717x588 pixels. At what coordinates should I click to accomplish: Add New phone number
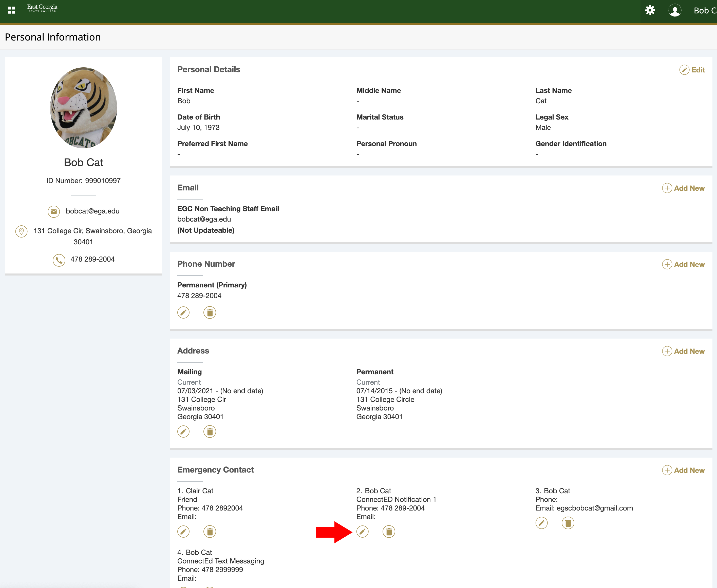point(683,264)
